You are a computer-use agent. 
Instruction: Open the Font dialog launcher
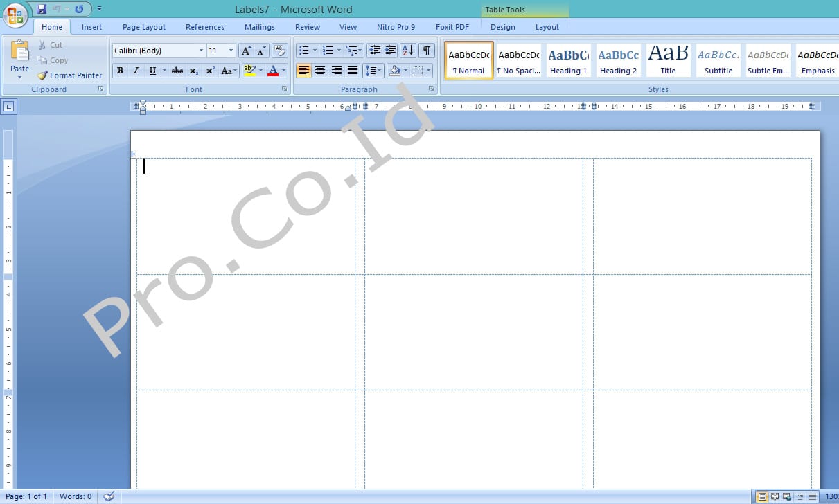(284, 89)
